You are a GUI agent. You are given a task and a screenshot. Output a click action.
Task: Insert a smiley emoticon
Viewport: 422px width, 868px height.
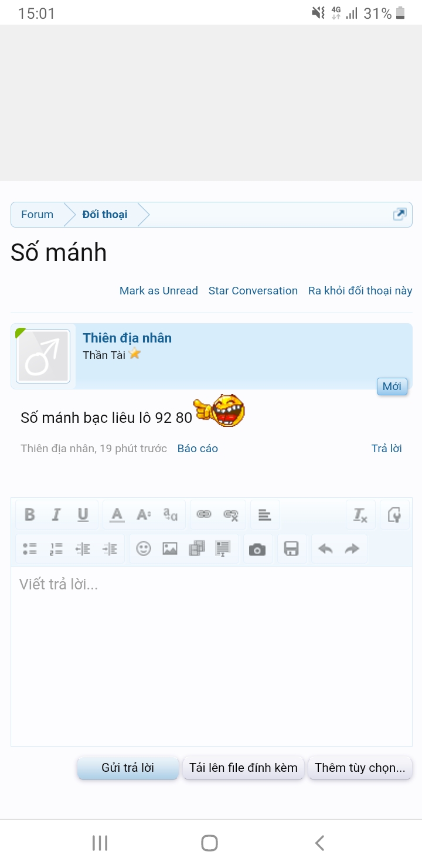coord(144,549)
